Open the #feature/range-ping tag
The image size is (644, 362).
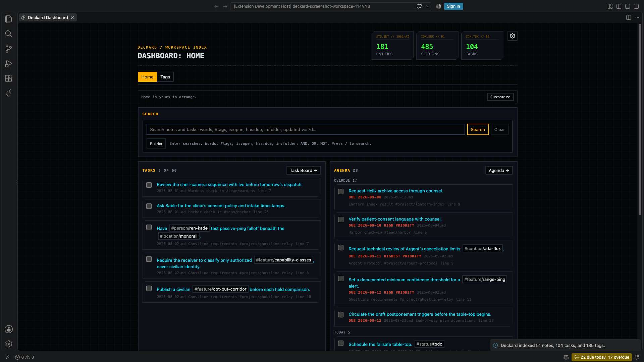tap(484, 279)
